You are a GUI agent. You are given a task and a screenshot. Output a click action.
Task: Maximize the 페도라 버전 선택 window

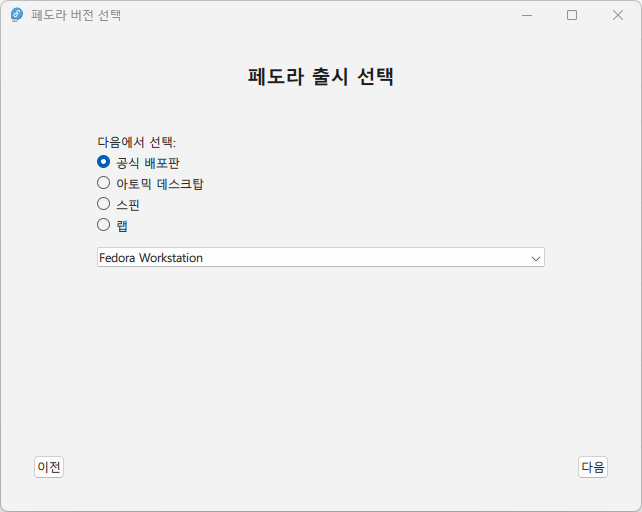pyautogui.click(x=572, y=15)
